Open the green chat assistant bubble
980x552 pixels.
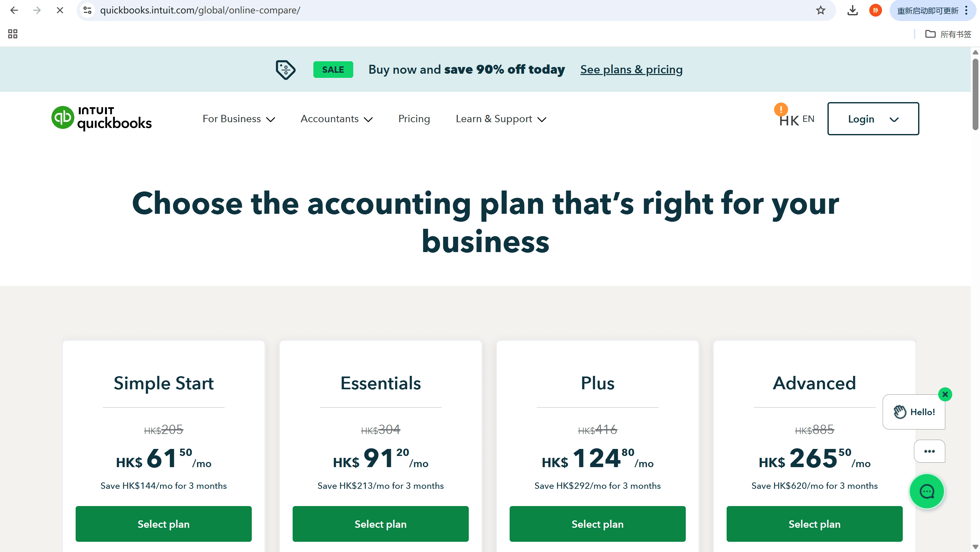[x=927, y=491]
